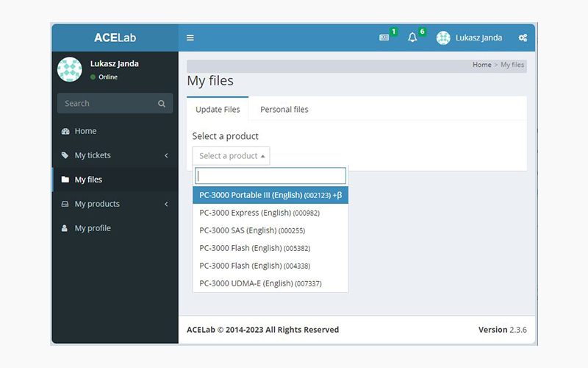
Task: Choose PC-3000 Express (English) (000982)
Action: coord(270,213)
